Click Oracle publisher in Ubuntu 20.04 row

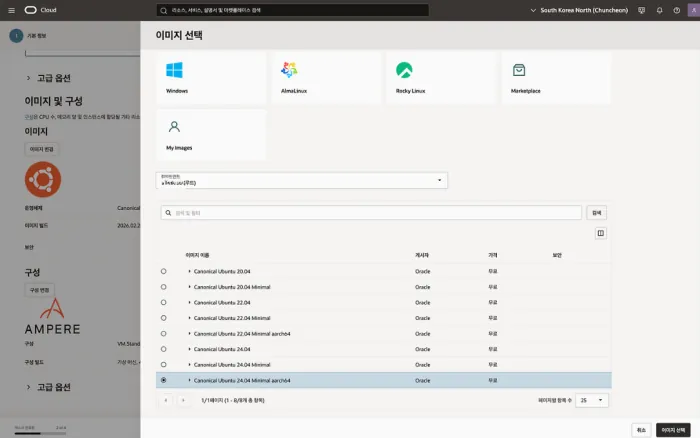coord(422,271)
